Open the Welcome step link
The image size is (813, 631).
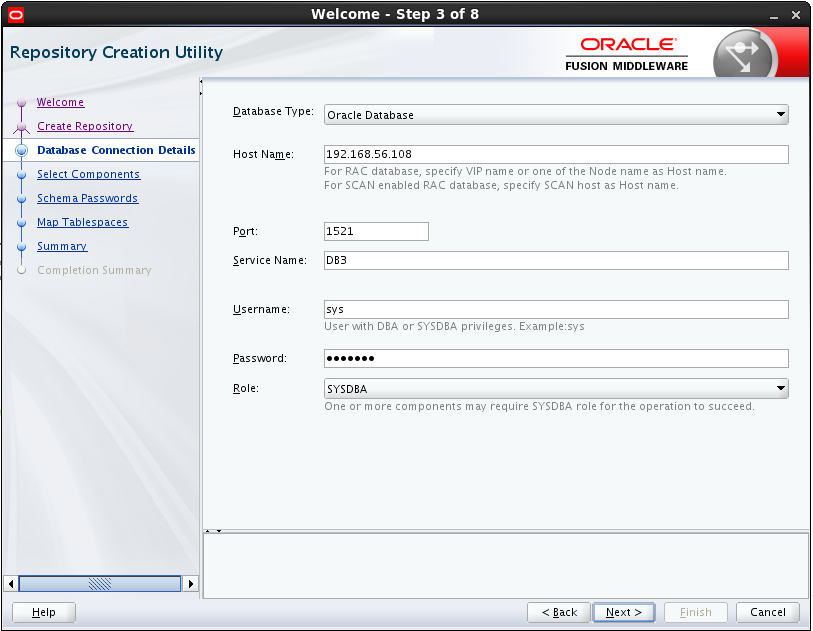(60, 102)
